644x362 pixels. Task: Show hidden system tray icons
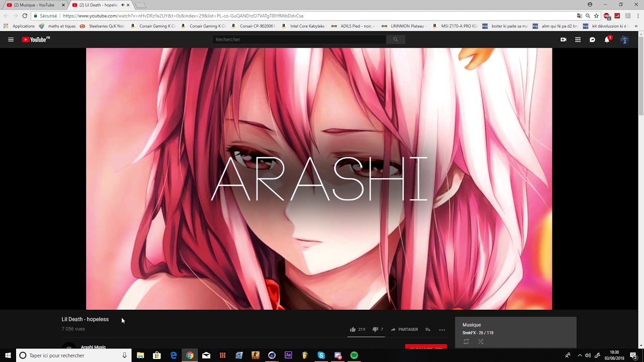click(580, 355)
